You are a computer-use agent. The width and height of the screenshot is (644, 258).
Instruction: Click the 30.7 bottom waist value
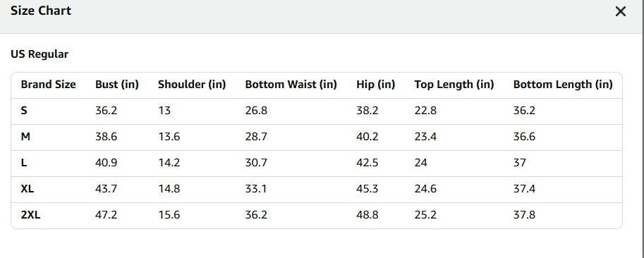point(256,163)
